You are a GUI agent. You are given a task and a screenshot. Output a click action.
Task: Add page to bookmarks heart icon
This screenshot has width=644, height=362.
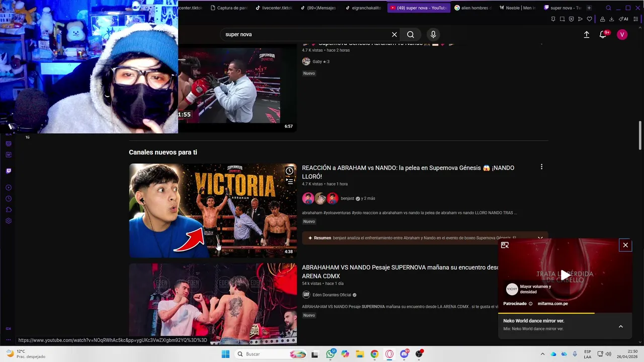coord(589,19)
